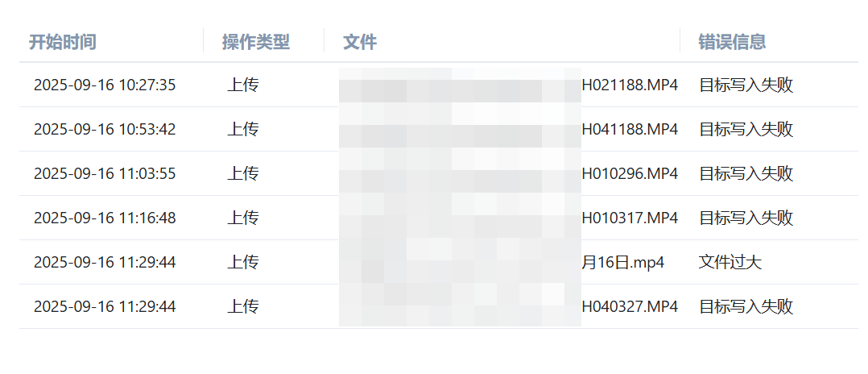
Task: Click 上传 in the 10:27:35 row
Action: click(x=243, y=85)
